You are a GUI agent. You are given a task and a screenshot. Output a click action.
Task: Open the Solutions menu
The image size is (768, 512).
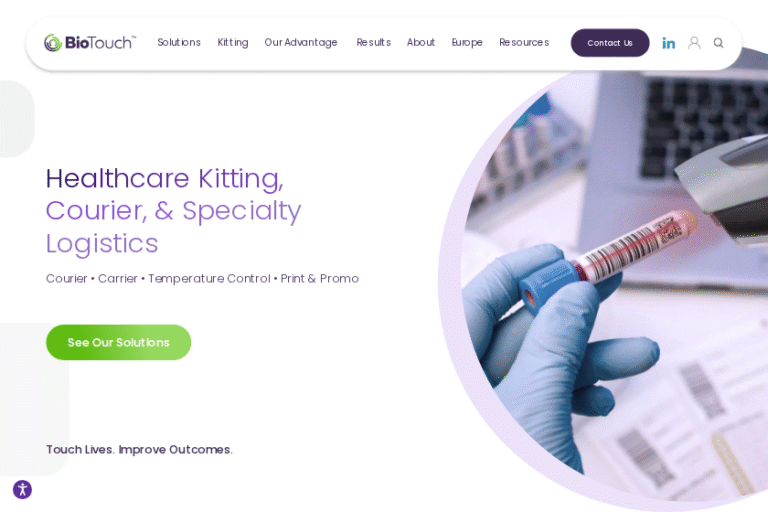click(x=179, y=43)
